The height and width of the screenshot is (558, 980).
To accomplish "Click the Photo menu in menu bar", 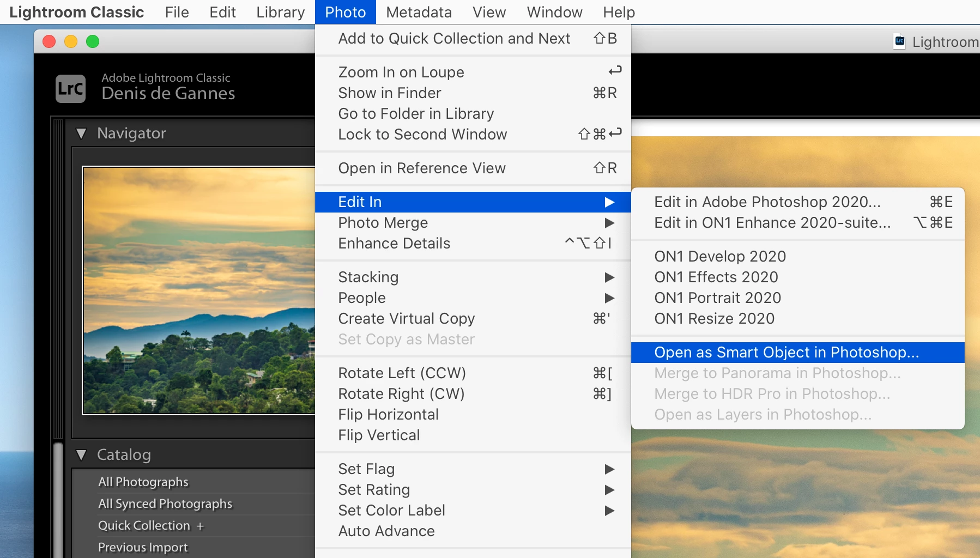I will point(346,12).
